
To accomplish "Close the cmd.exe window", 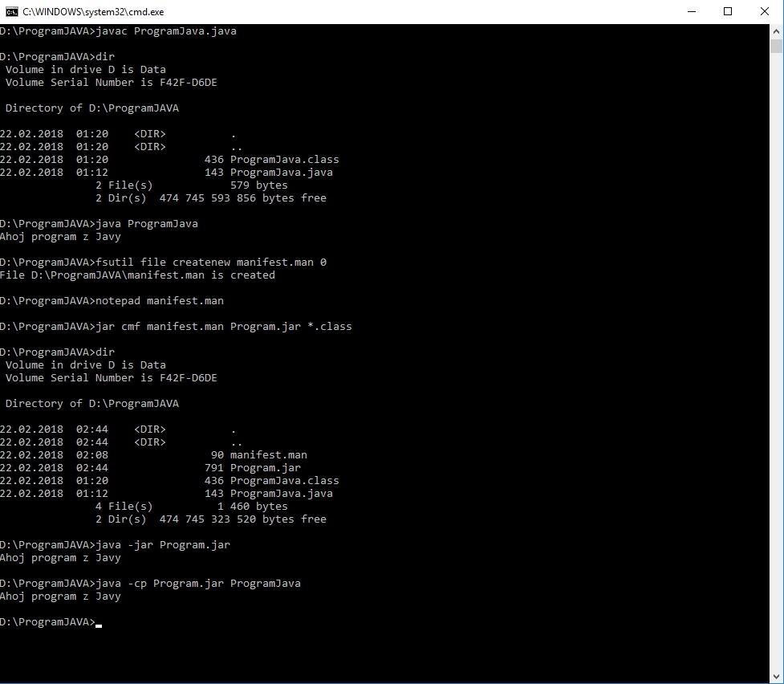I will click(x=765, y=11).
